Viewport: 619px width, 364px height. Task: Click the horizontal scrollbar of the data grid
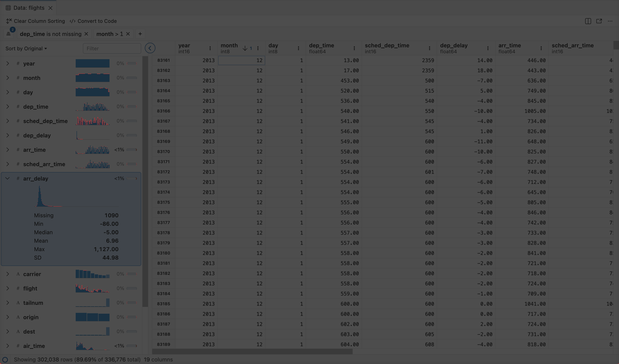coord(252,352)
